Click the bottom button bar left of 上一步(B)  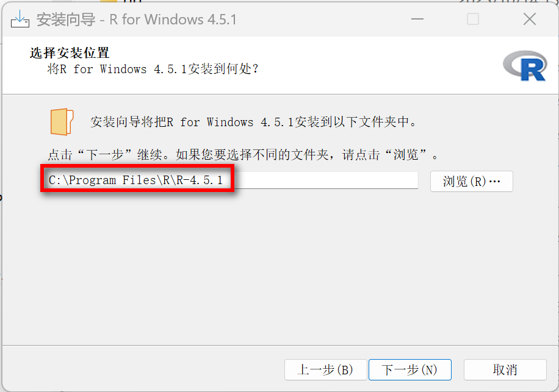[x=143, y=369]
